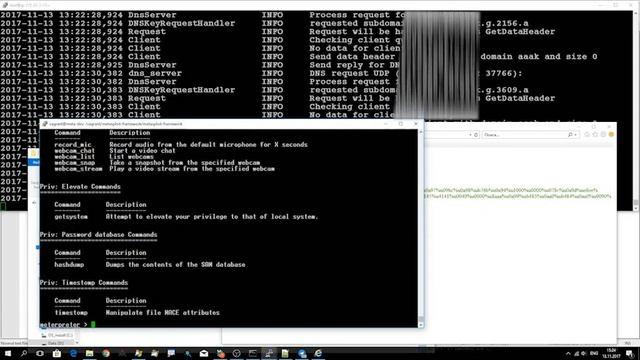Switch to the PuTTY taskbar icon

click(269, 353)
